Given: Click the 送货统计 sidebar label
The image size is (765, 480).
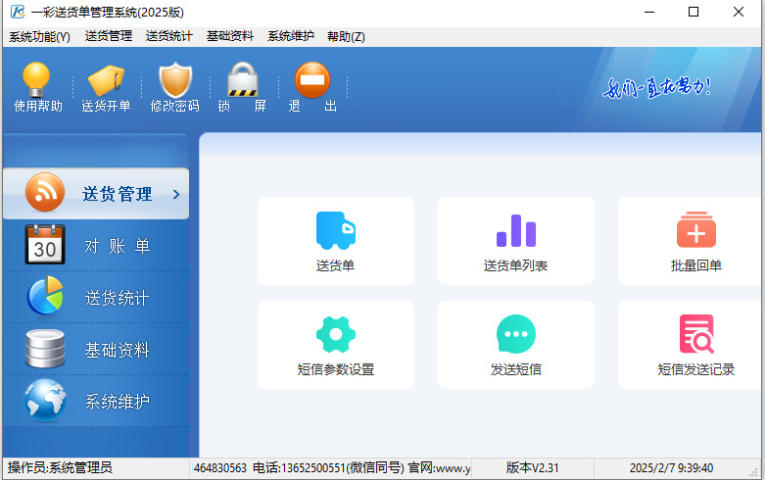Looking at the screenshot, I should pyautogui.click(x=117, y=298).
